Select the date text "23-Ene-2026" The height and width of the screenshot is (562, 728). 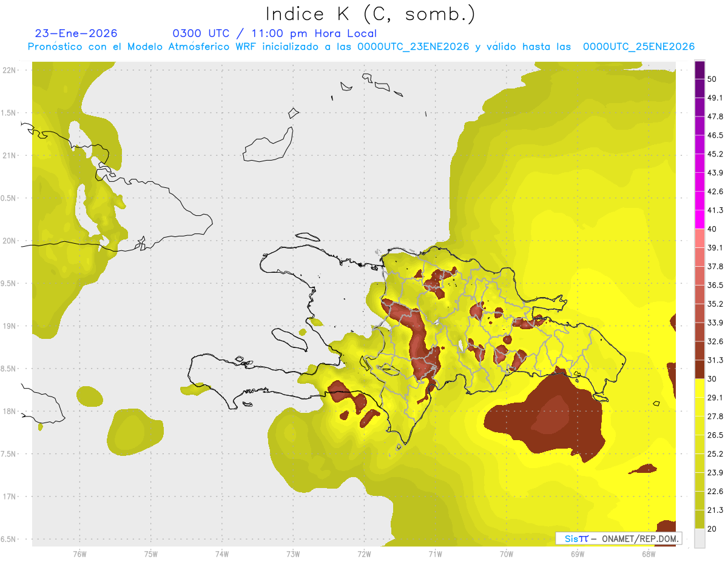click(76, 33)
